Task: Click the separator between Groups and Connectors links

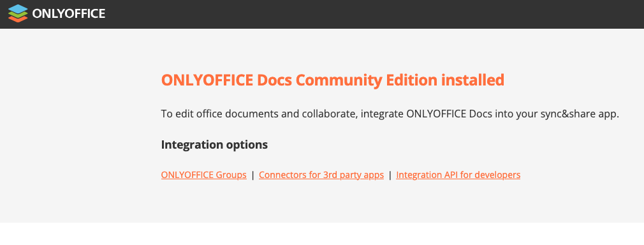Action: click(x=253, y=175)
